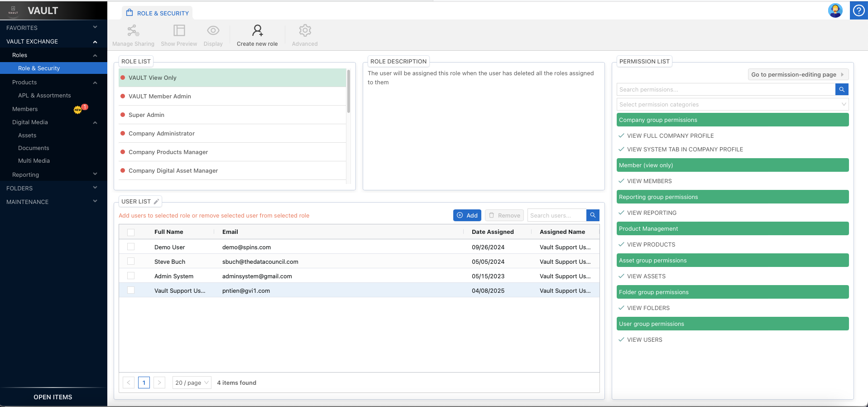Click the check mark beside VIEW FOLDERS
Viewport: 868px width, 407px height.
point(621,308)
